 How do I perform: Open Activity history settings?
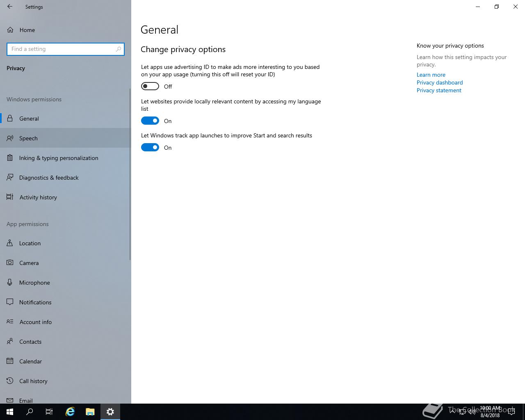tap(66, 197)
